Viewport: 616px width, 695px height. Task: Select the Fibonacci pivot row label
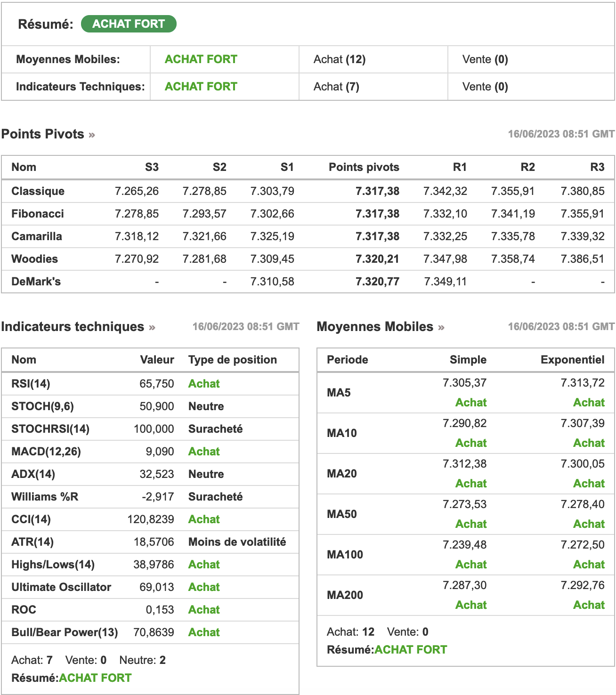coord(38,214)
